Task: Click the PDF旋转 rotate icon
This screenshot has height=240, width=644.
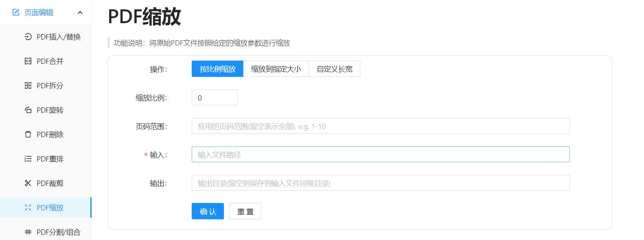Action: 28,110
